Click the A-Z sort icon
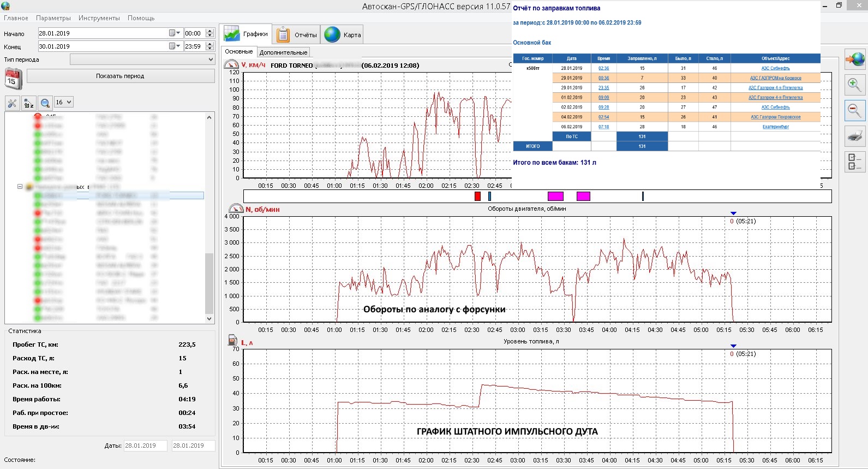This screenshot has height=469, width=868. [x=29, y=103]
